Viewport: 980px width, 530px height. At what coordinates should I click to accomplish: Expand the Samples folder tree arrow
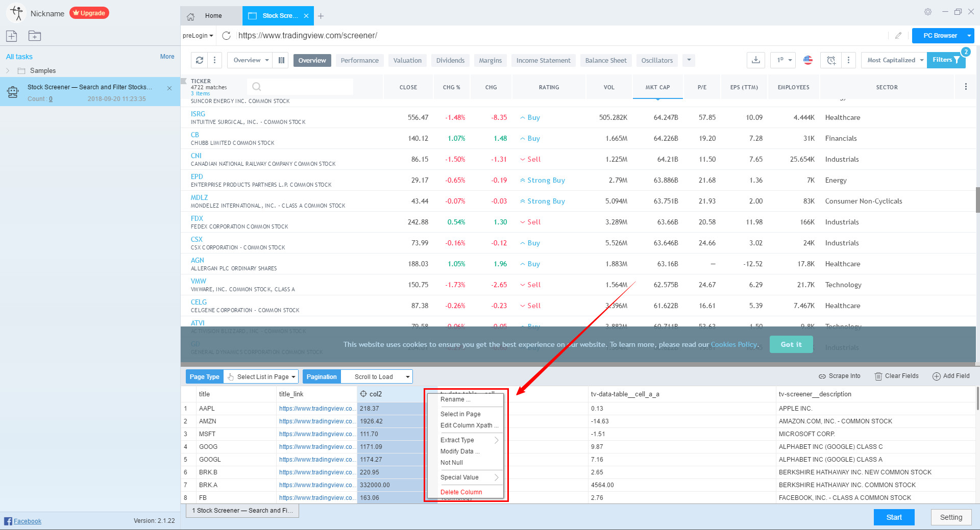point(8,71)
